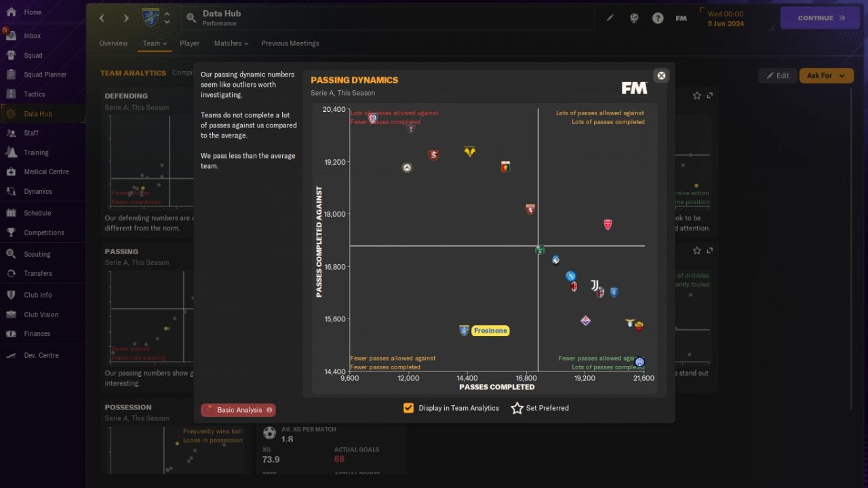The image size is (868, 488).
Task: Open the Staff section icon
Action: click(11, 133)
